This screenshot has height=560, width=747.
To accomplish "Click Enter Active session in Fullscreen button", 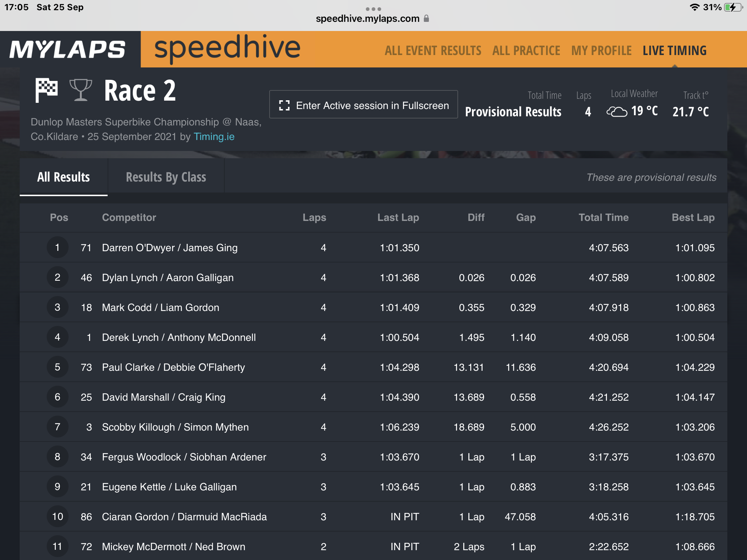I will pos(364,105).
